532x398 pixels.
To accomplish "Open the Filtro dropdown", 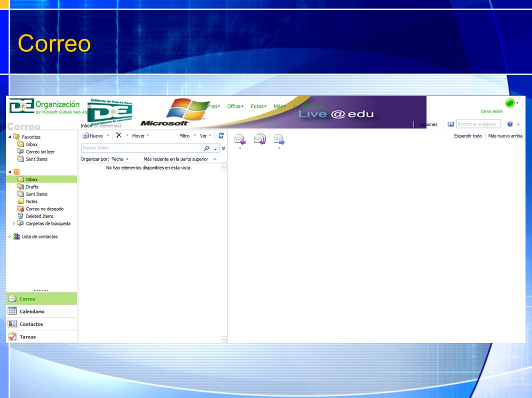I will (x=188, y=136).
